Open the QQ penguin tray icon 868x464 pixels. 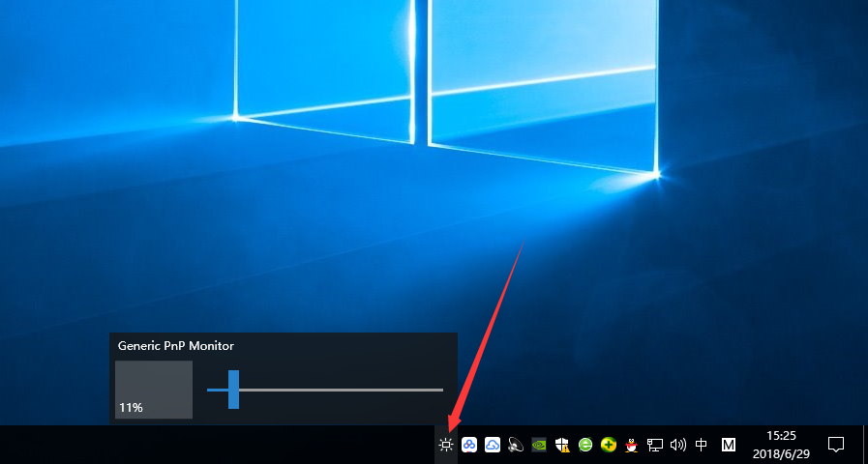point(631,444)
